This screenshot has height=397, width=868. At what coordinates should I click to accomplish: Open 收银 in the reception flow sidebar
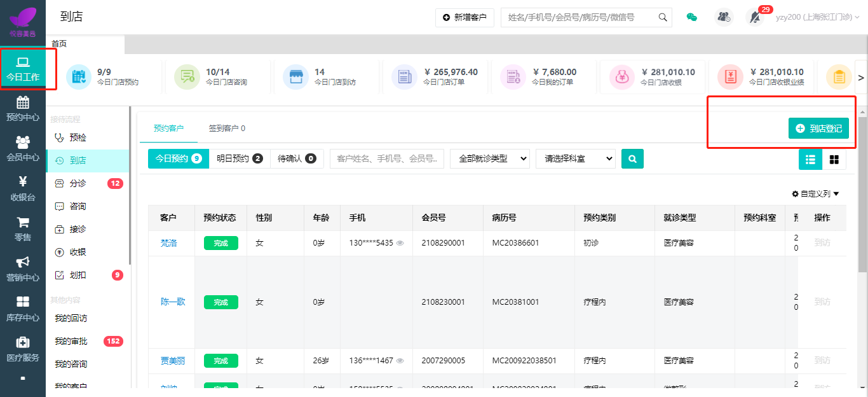[88, 252]
